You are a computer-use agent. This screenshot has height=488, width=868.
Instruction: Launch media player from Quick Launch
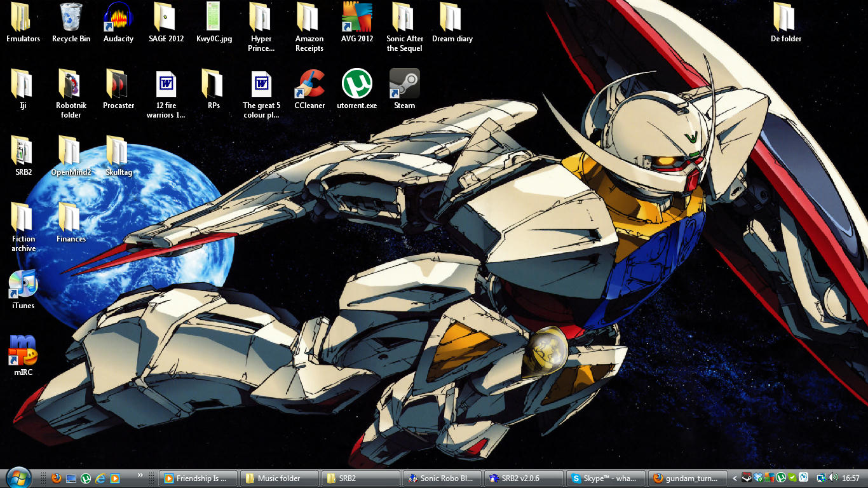pyautogui.click(x=115, y=478)
